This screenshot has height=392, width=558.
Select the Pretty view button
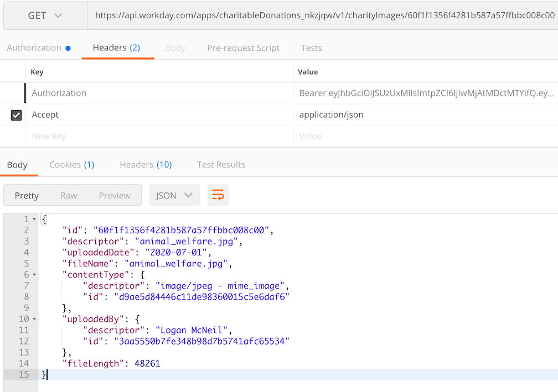coord(27,196)
